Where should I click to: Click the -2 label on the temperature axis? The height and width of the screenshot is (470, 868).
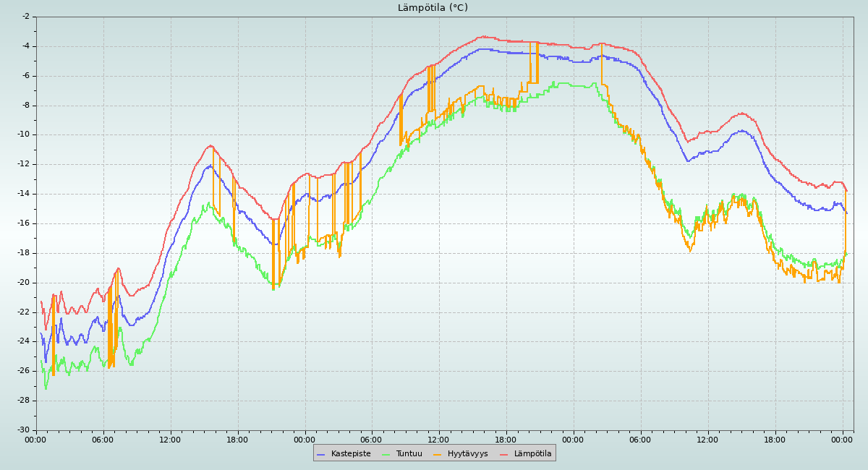pyautogui.click(x=26, y=16)
